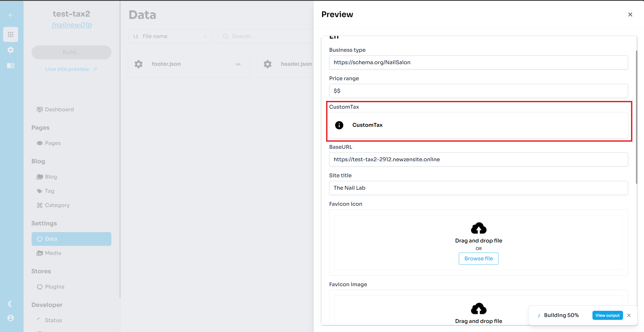Dismiss the Building 50% notification

point(629,315)
